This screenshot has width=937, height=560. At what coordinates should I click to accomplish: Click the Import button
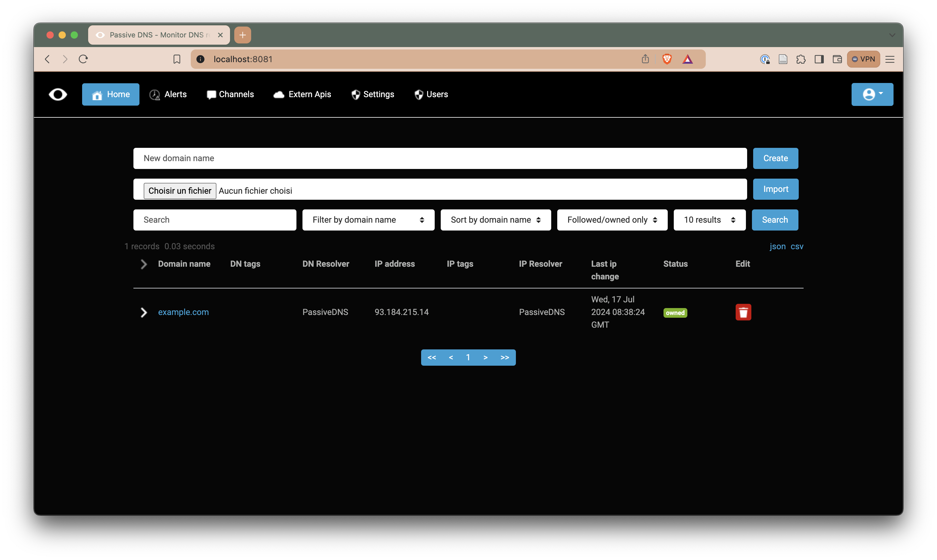click(x=776, y=189)
